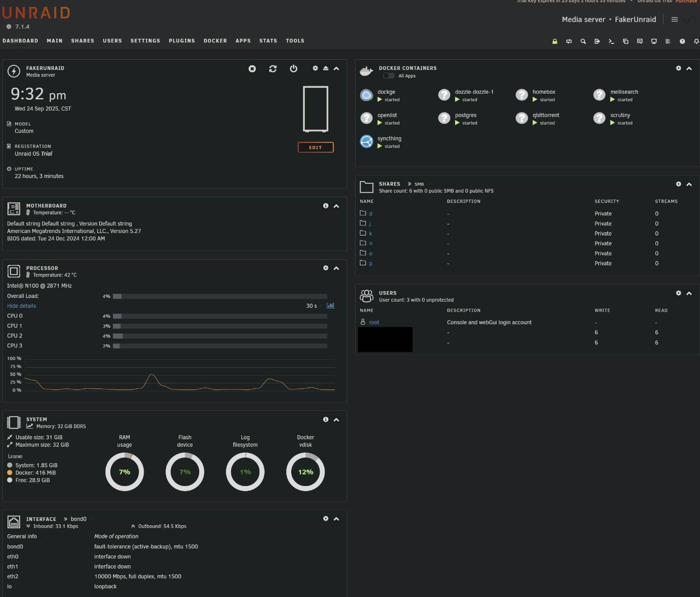Click the eject icon in FakerUnraid panel
Image resolution: width=700 pixels, height=597 pixels.
point(326,68)
